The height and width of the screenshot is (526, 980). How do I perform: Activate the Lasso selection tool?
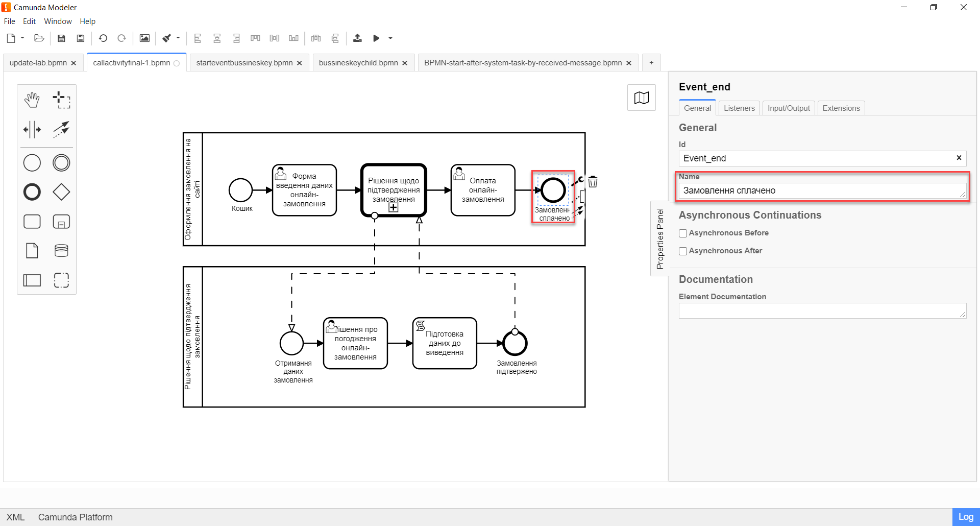tap(61, 100)
